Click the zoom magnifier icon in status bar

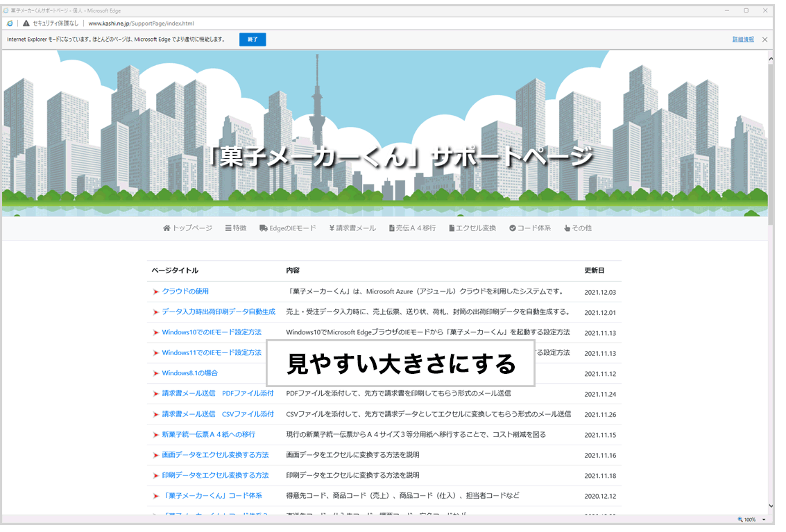(x=740, y=520)
